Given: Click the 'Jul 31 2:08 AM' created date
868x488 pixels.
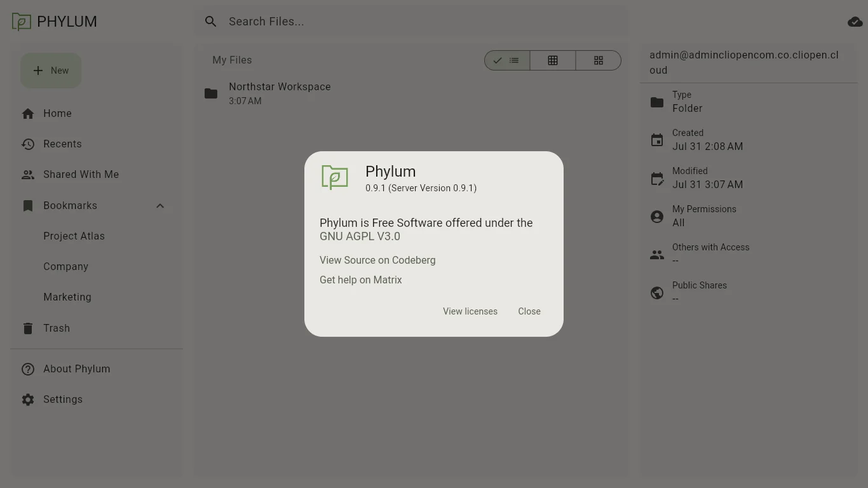Looking at the screenshot, I should [708, 147].
